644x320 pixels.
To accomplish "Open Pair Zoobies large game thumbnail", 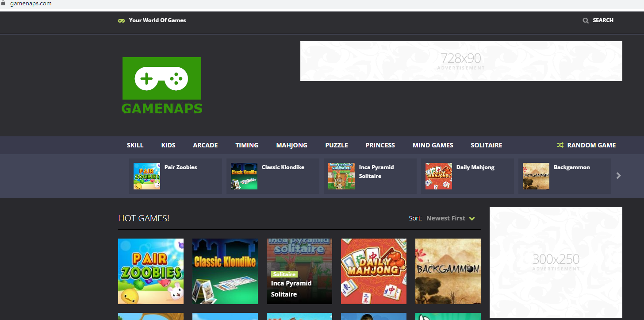I will point(151,271).
